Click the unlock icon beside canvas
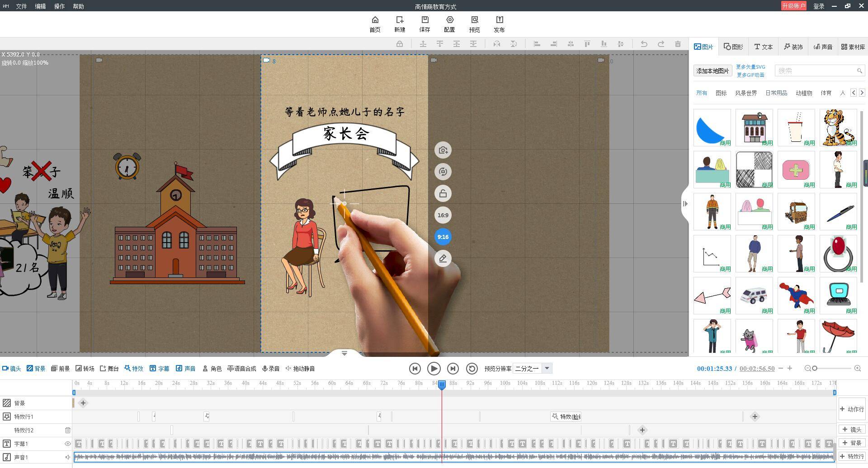The height and width of the screenshot is (468, 868). [443, 194]
